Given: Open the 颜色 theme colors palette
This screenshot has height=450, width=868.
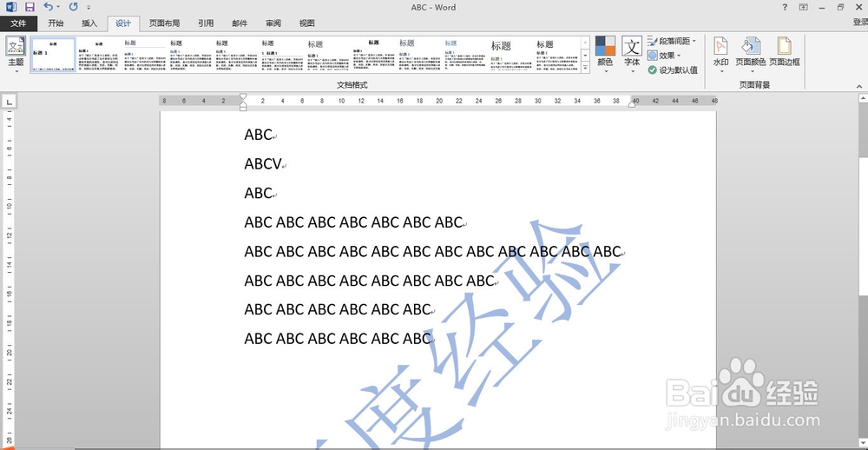Looking at the screenshot, I should [605, 55].
